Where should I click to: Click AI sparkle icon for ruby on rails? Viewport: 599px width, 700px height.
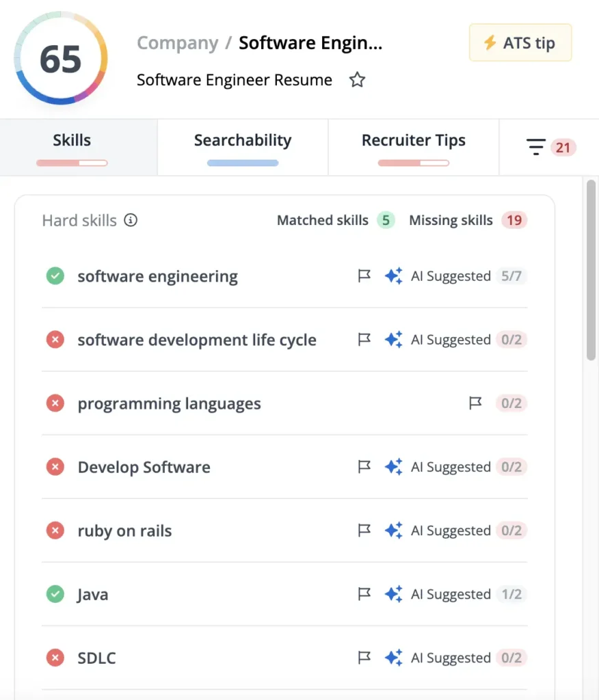pos(393,530)
